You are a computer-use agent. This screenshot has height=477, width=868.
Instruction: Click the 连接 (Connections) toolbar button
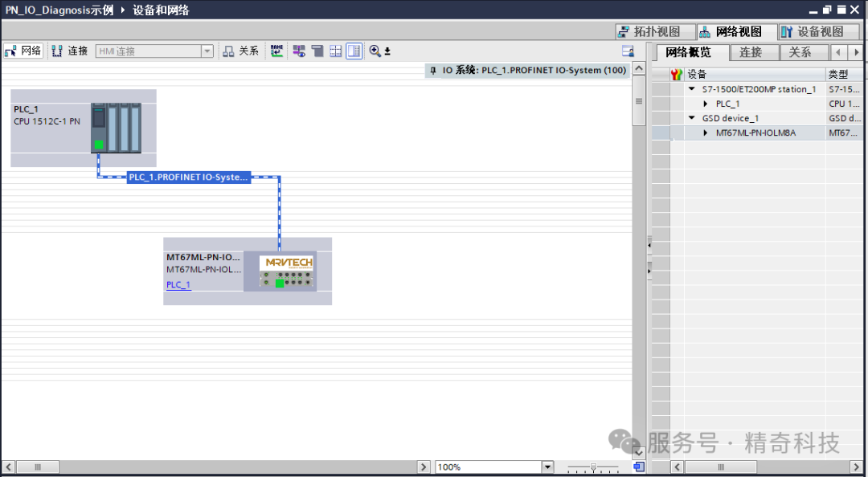tap(70, 51)
